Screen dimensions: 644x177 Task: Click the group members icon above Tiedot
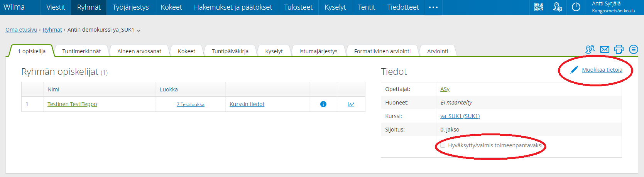[590, 49]
